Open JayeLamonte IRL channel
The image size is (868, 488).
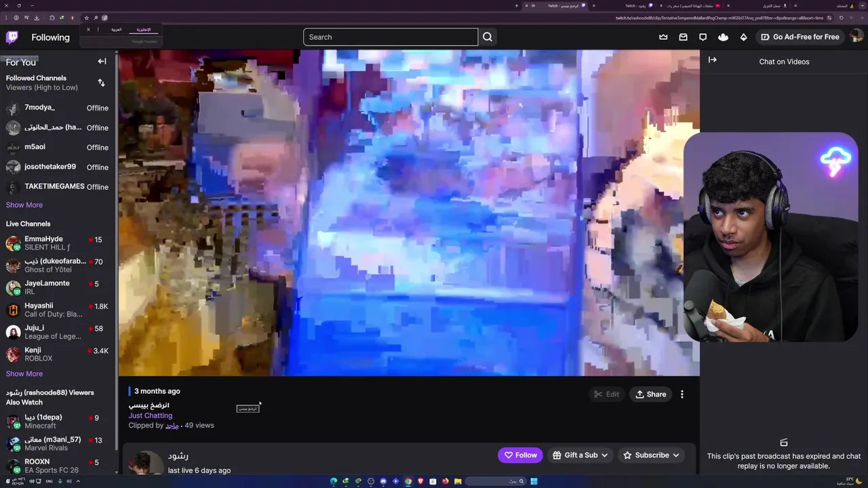point(58,287)
